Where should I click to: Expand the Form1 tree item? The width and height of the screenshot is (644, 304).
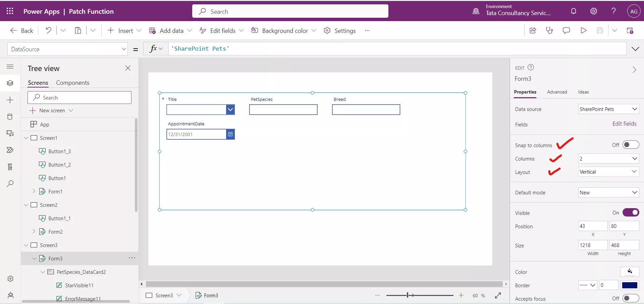tap(34, 191)
